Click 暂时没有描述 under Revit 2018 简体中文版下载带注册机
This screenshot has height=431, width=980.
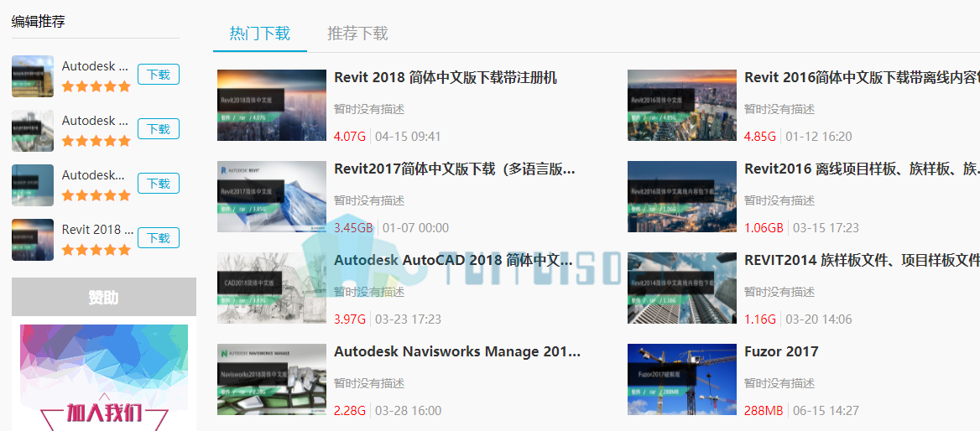click(x=369, y=109)
